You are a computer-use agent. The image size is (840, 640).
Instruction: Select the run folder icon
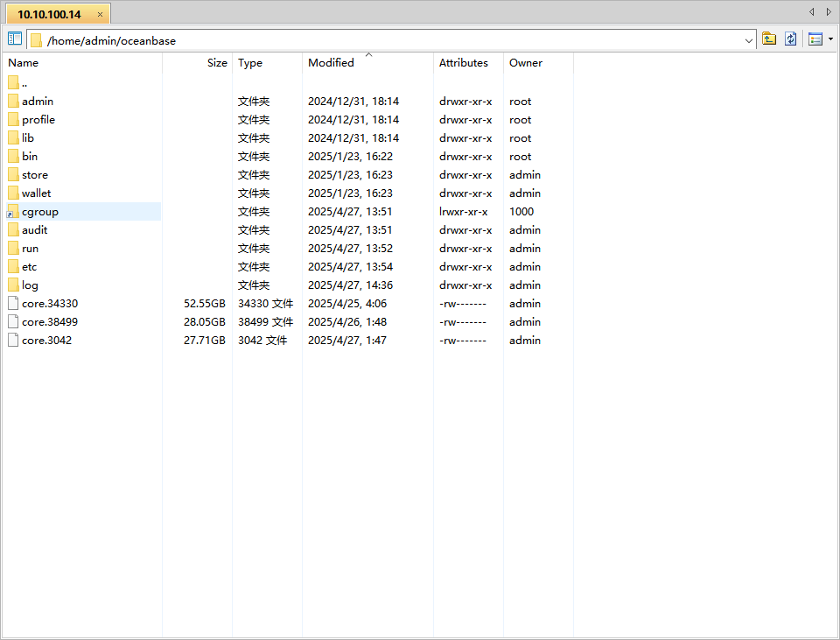coord(13,248)
